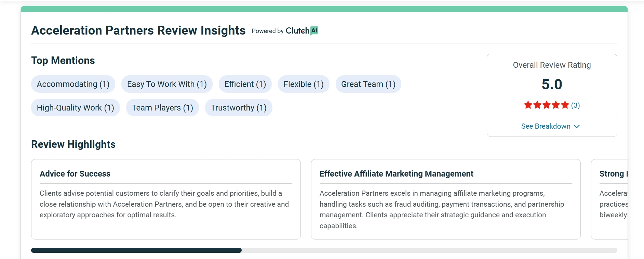
Task: Choose the Efficient (1) mention tag
Action: 245,84
